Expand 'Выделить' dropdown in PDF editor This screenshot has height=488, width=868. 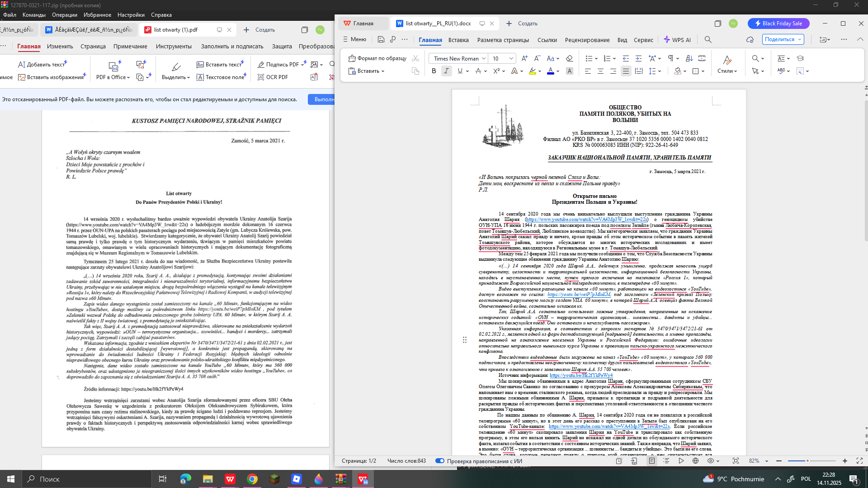(x=176, y=77)
